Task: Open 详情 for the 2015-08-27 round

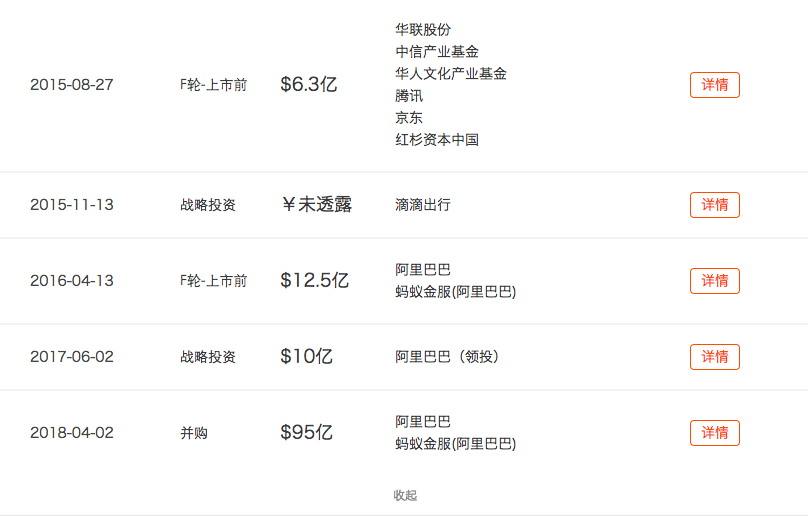Action: point(714,85)
